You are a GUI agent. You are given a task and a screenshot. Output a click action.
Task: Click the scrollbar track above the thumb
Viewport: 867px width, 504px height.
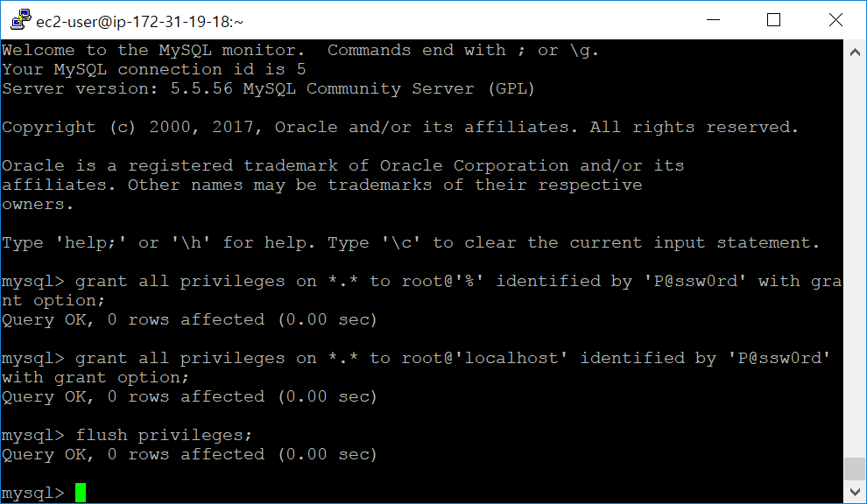[x=855, y=260]
